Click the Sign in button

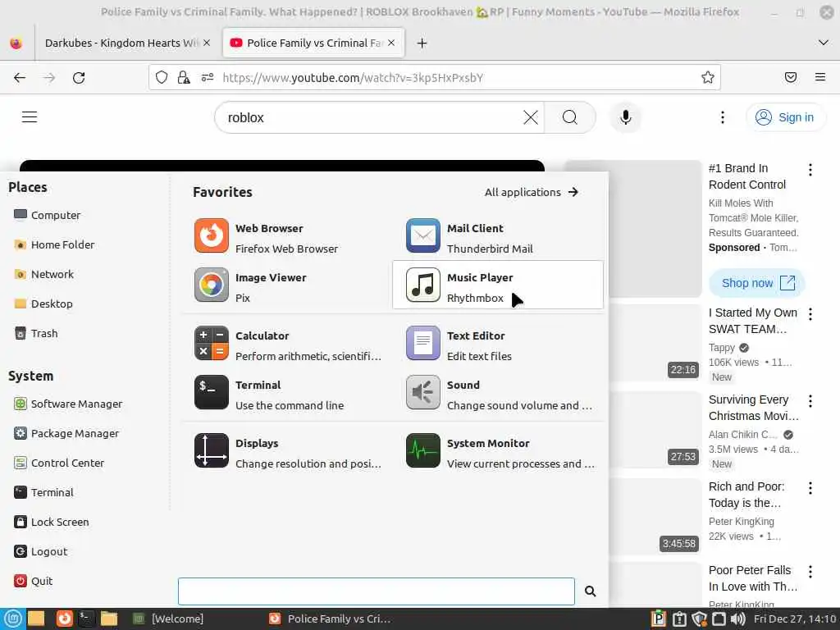coord(785,117)
